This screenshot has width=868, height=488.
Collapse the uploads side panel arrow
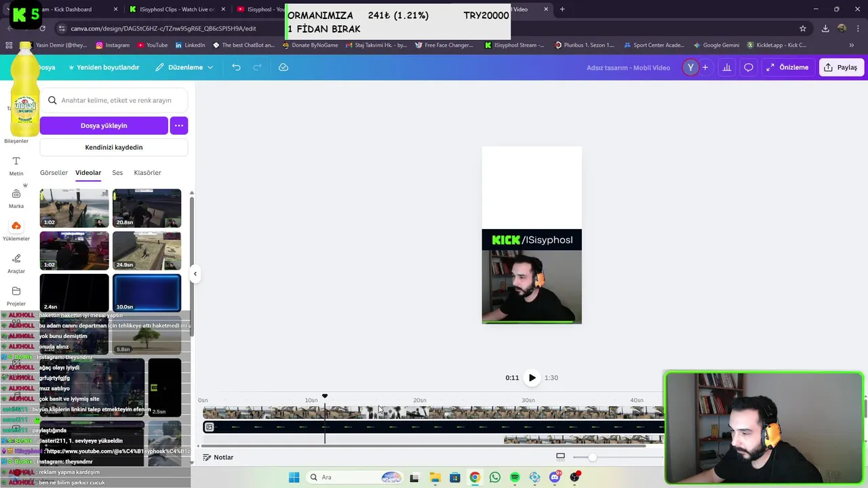195,274
